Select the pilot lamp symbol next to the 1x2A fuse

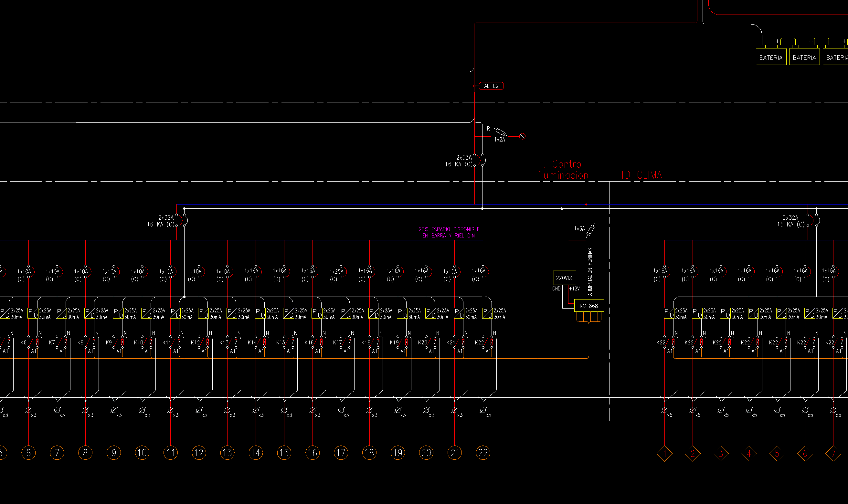(x=522, y=137)
